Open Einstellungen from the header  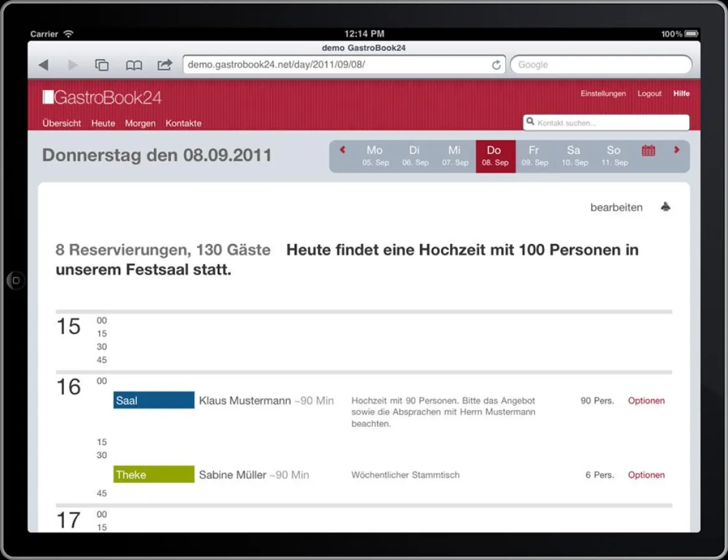[603, 93]
